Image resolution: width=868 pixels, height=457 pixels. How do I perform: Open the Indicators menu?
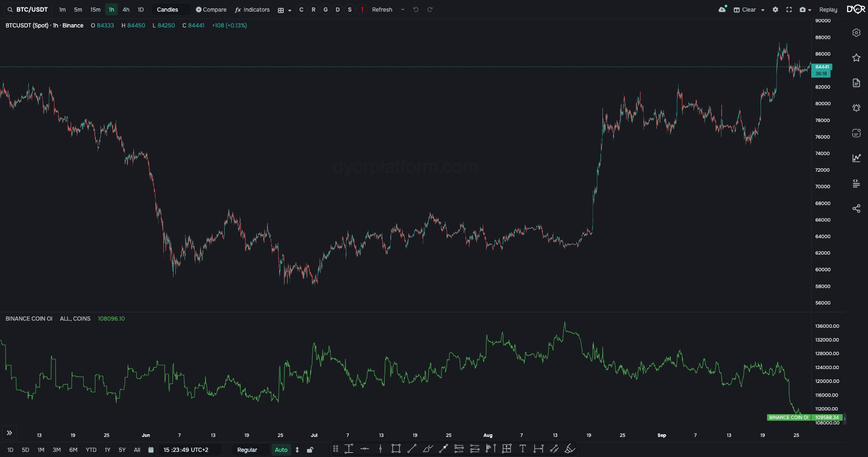pos(253,9)
